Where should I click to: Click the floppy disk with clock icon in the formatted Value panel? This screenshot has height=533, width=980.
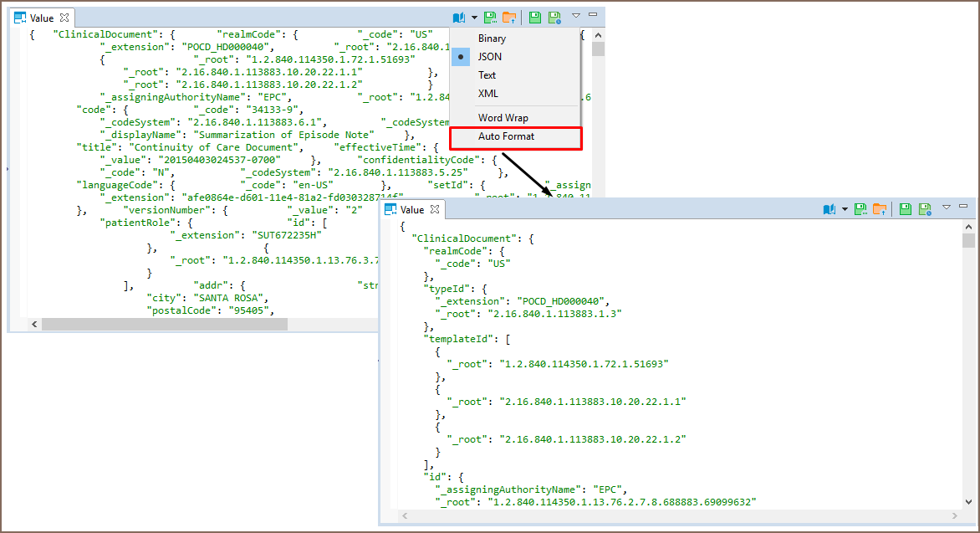click(925, 209)
